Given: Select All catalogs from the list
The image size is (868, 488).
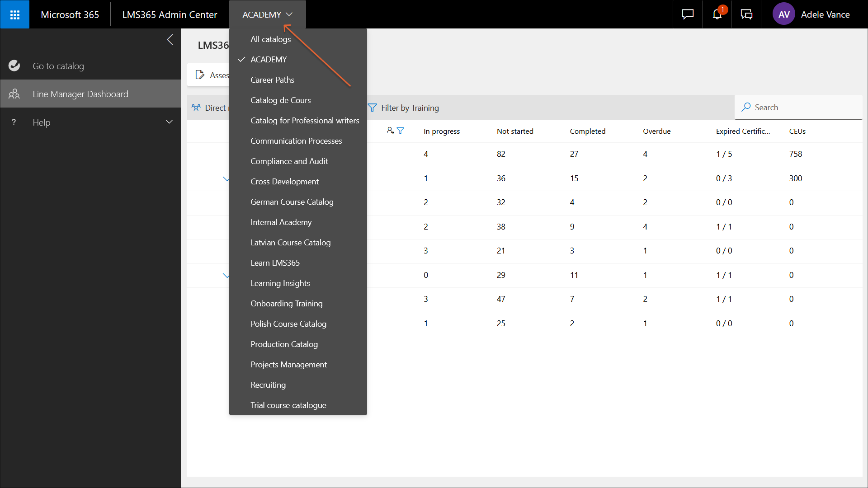Looking at the screenshot, I should tap(270, 39).
